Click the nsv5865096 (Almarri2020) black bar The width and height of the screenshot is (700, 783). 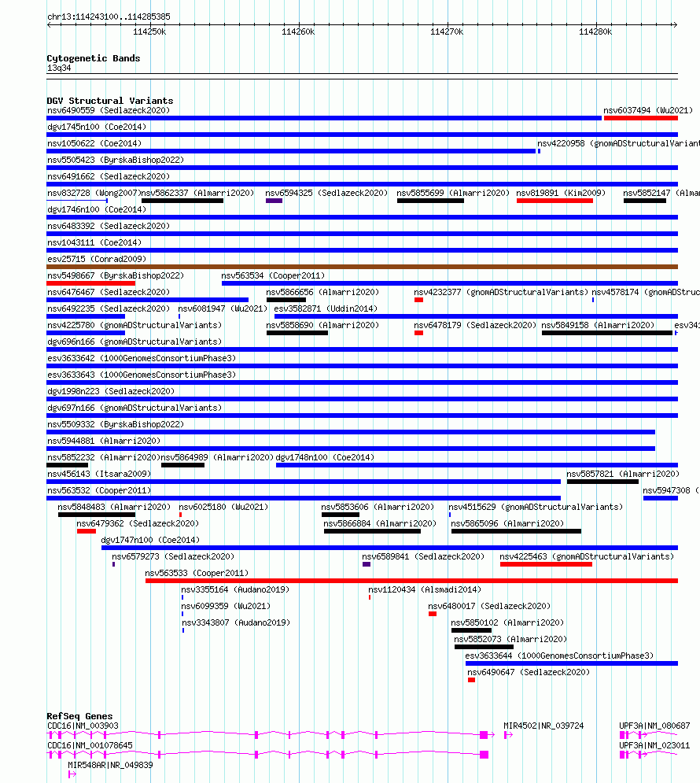pyautogui.click(x=517, y=531)
